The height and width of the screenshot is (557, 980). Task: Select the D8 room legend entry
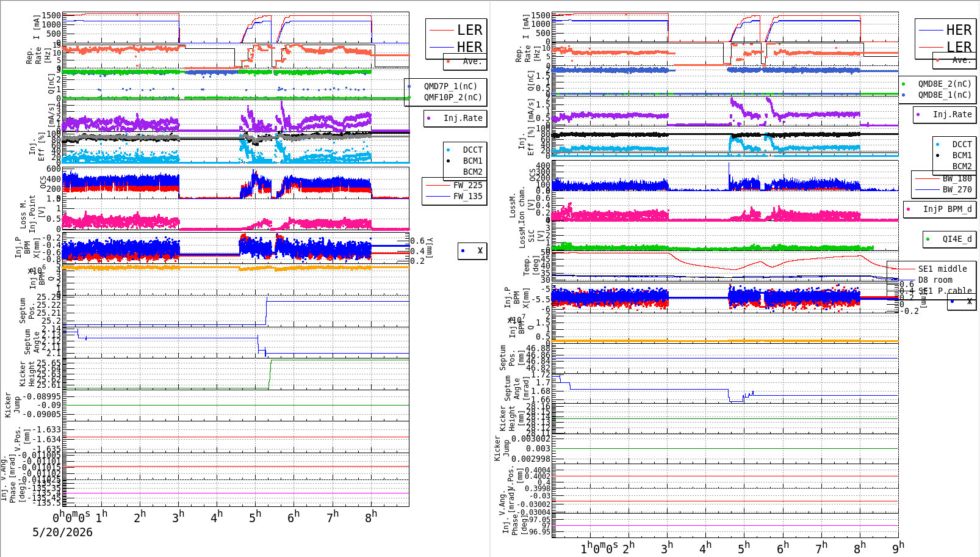(935, 280)
